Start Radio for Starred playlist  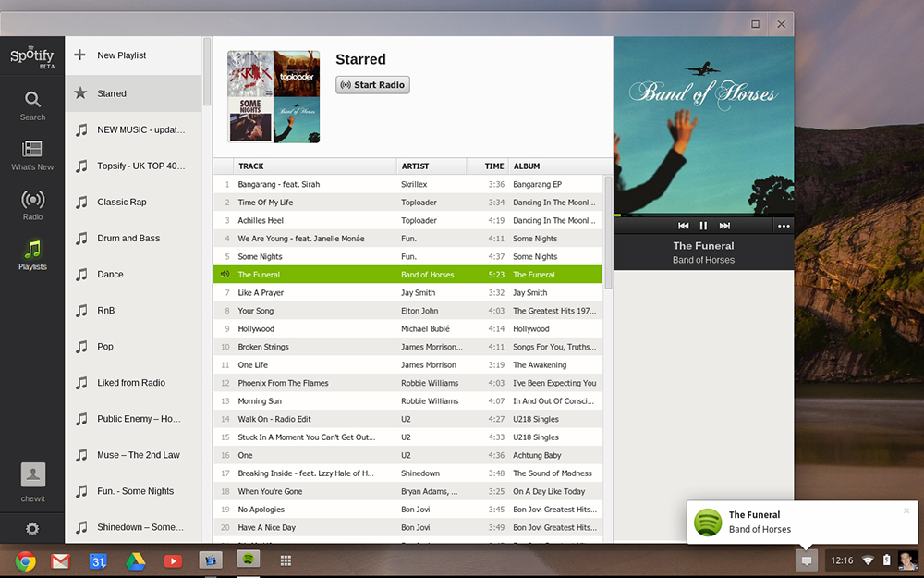click(x=372, y=85)
